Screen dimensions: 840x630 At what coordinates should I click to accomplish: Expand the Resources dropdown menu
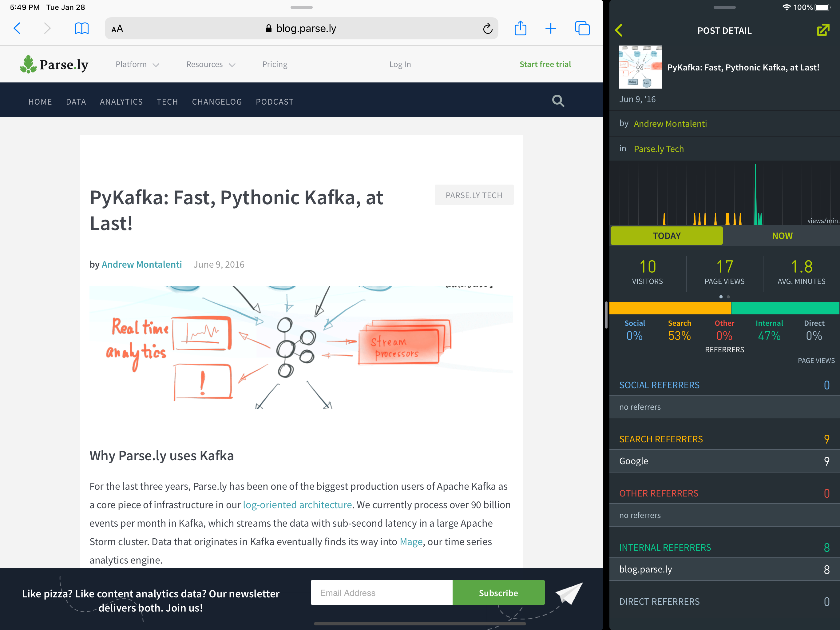point(211,64)
